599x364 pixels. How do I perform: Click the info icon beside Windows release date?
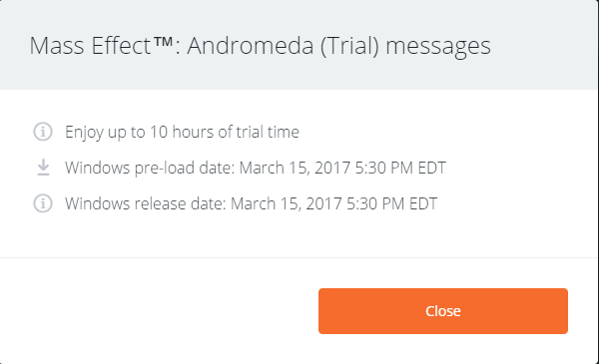(x=43, y=203)
